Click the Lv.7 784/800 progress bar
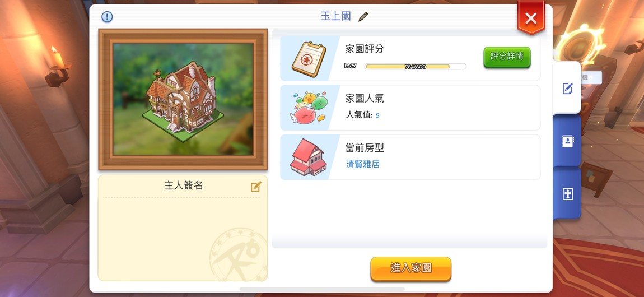The height and width of the screenshot is (297, 644). 415,67
